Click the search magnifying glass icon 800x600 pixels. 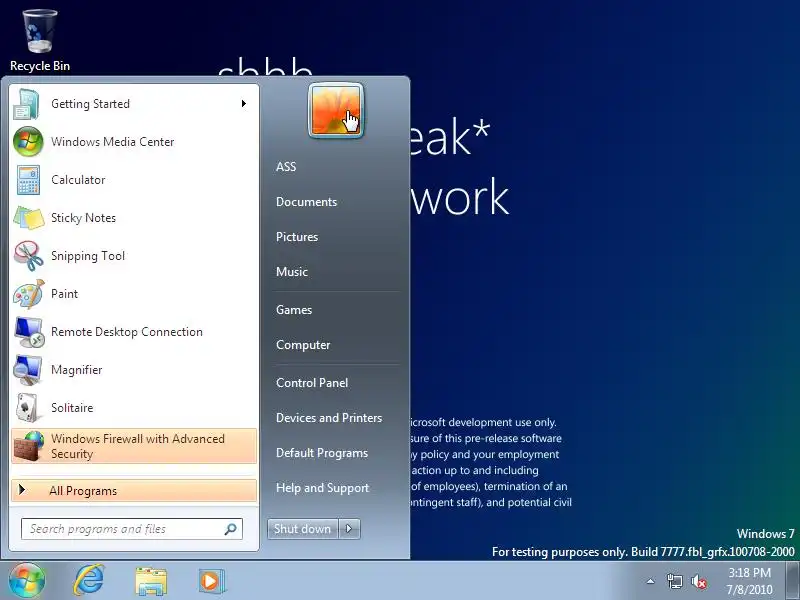[231, 529]
